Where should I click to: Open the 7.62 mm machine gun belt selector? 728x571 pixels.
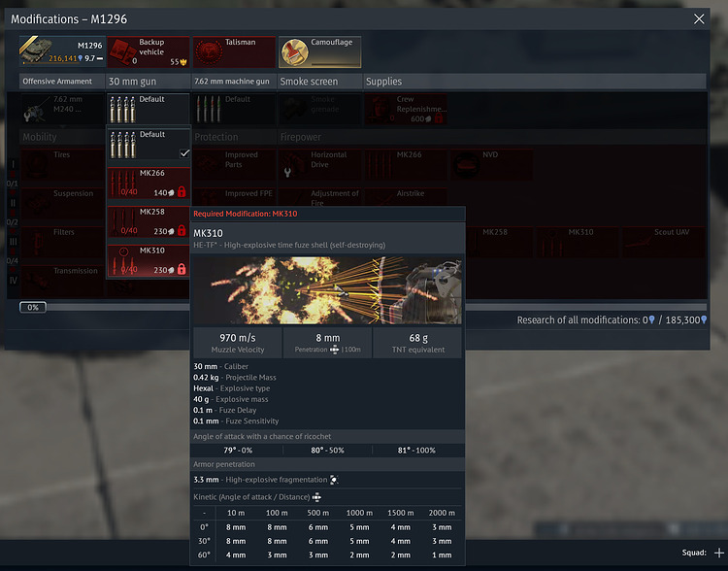233,109
